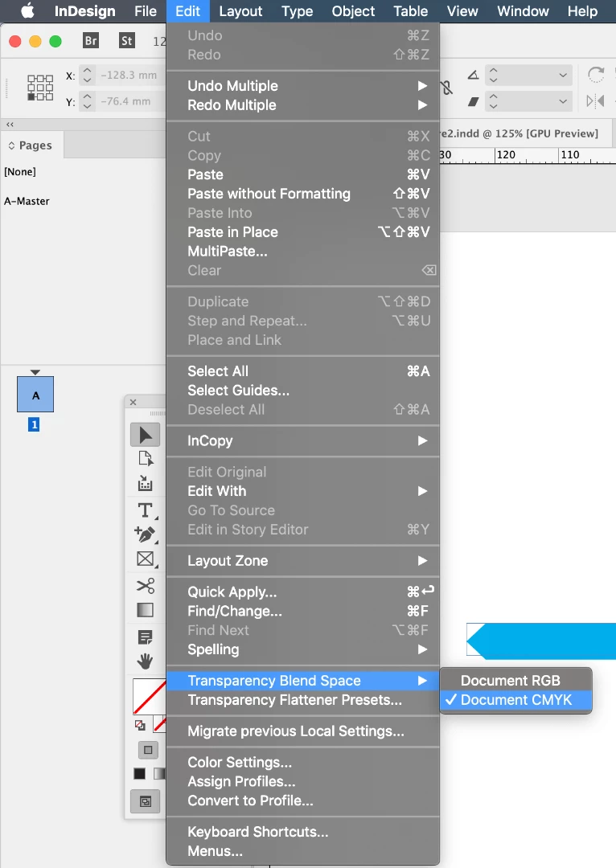This screenshot has height=868, width=616.
Task: Select page 1 thumbnail
Action: click(35, 394)
